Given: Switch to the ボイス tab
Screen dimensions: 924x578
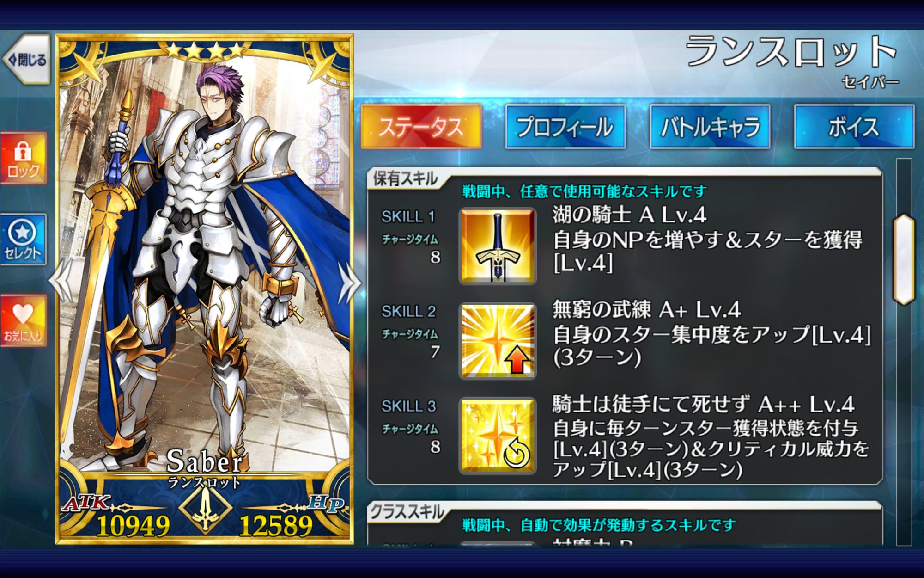Looking at the screenshot, I should coord(854,127).
